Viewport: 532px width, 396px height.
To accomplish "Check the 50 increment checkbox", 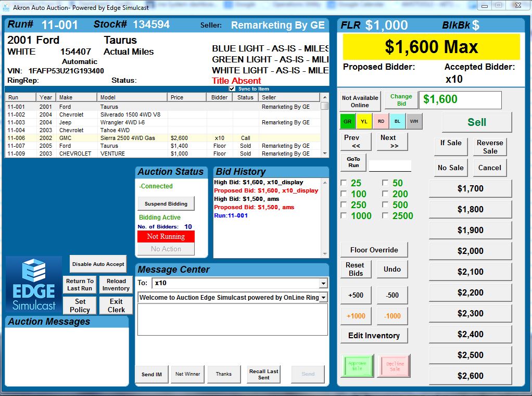I will [385, 183].
